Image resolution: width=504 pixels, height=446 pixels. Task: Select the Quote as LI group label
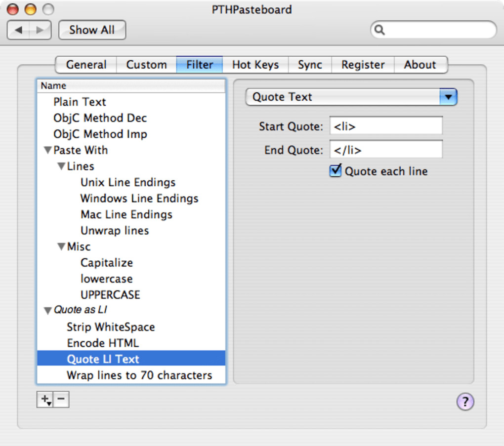81,310
